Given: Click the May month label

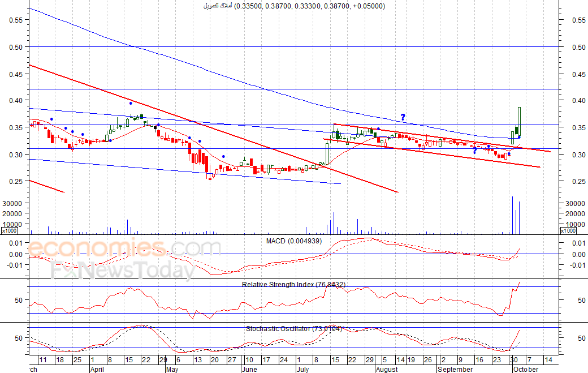Looking at the screenshot, I should tap(172, 369).
